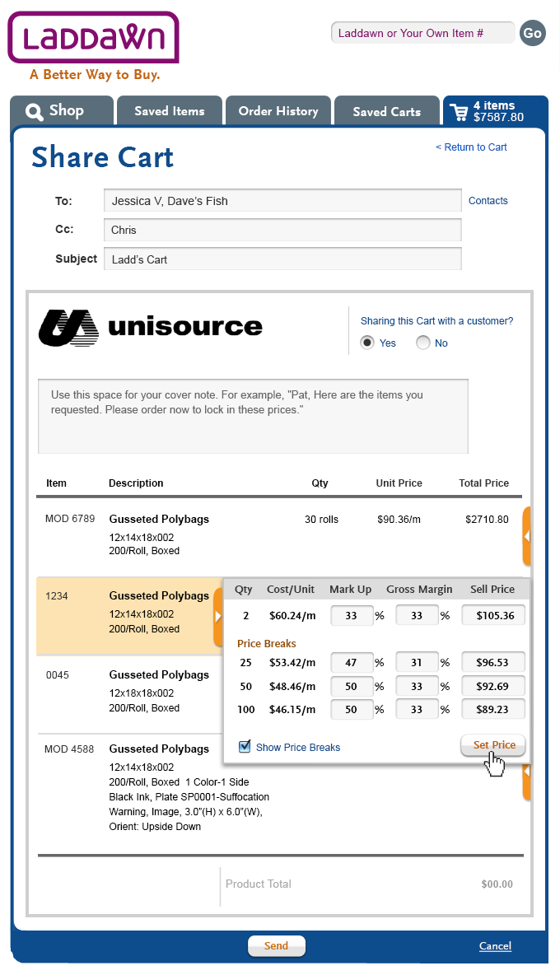Click the Send button
This screenshot has height=975, width=560.
click(277, 946)
